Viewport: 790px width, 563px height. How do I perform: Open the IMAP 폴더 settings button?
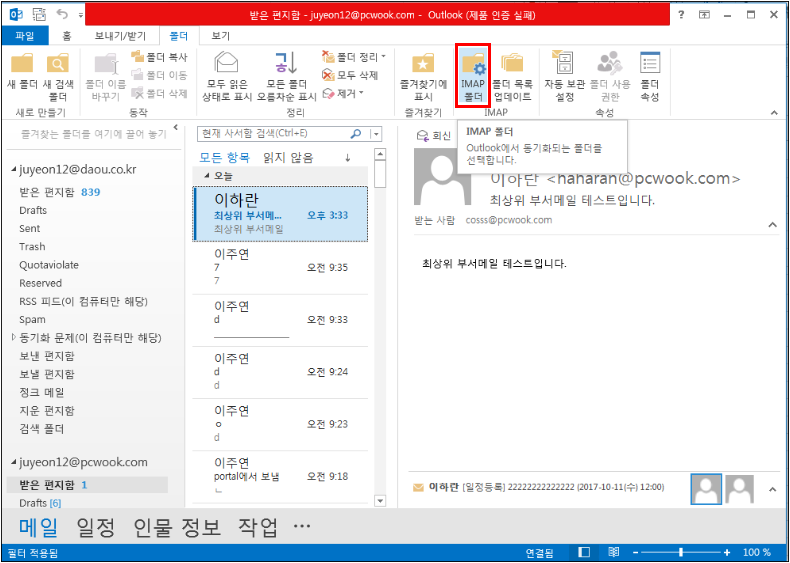[473, 76]
